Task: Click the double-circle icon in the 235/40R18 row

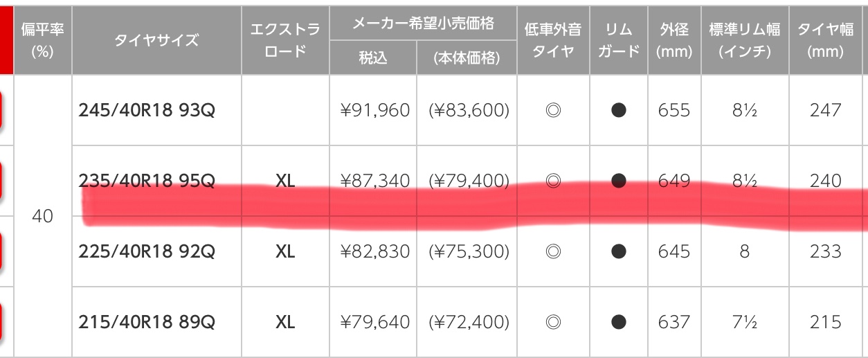Action: coord(552,181)
